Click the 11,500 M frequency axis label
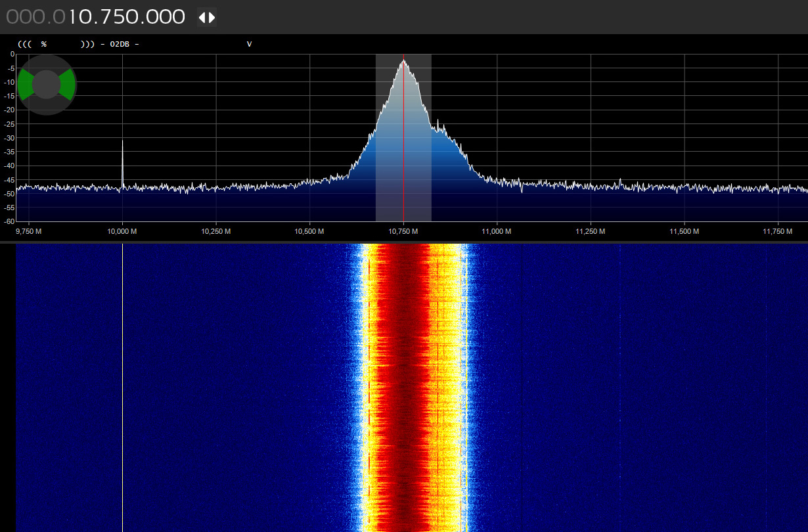The width and height of the screenshot is (808, 532). 684,232
